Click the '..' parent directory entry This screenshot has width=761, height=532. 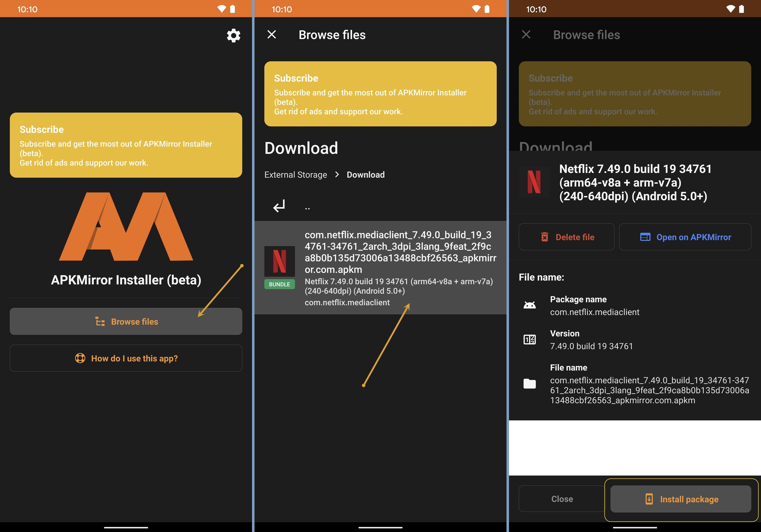[x=307, y=208]
